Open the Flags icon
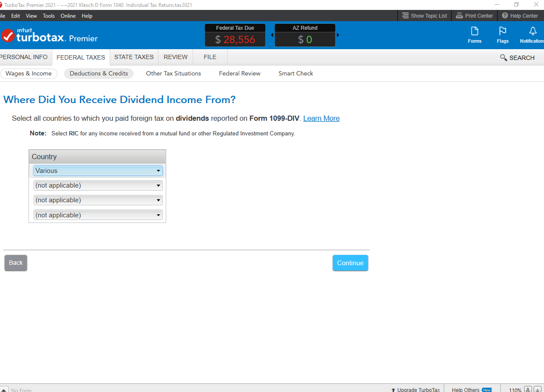 503,35
